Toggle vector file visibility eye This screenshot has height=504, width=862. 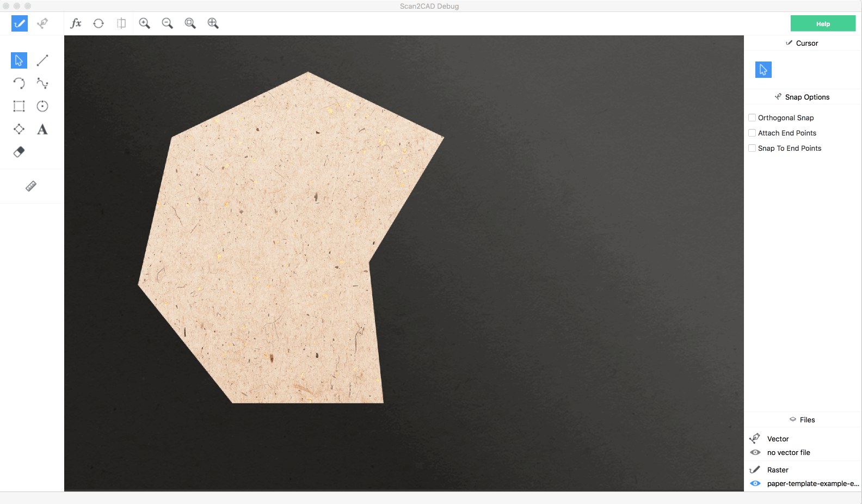tap(755, 452)
